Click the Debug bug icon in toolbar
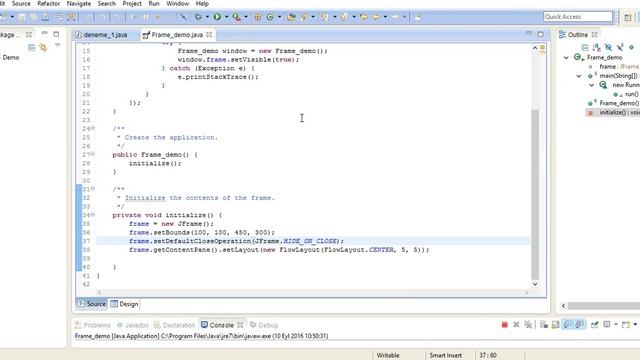 coord(198,17)
